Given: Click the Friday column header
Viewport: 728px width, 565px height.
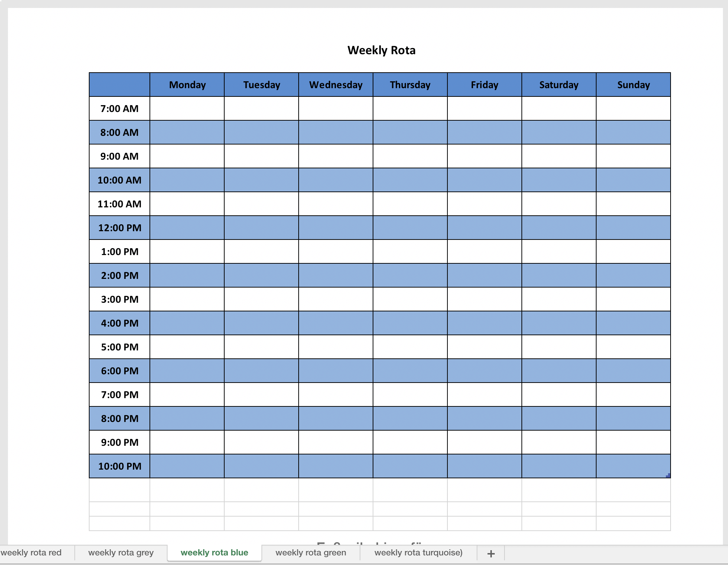Looking at the screenshot, I should tap(485, 85).
